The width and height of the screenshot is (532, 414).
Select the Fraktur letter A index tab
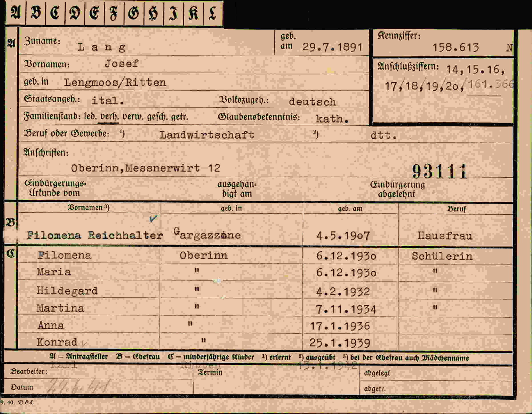(x=16, y=13)
